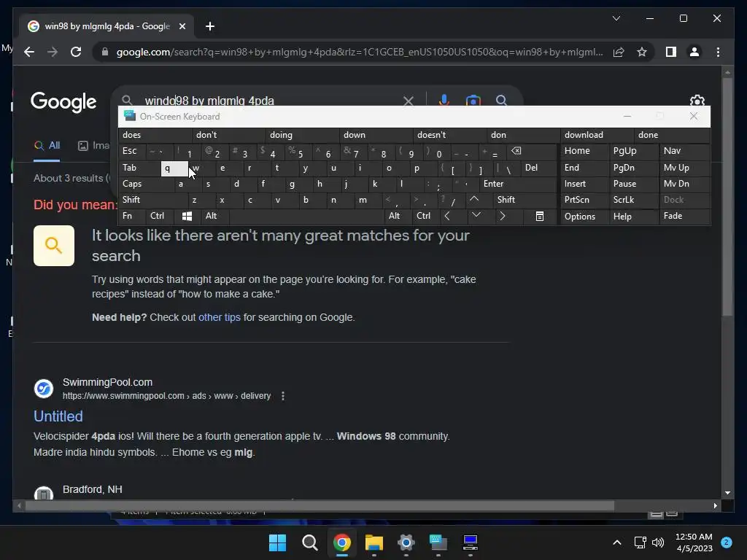This screenshot has width=747, height=560.
Task: Click the Enter key
Action: tap(518, 184)
